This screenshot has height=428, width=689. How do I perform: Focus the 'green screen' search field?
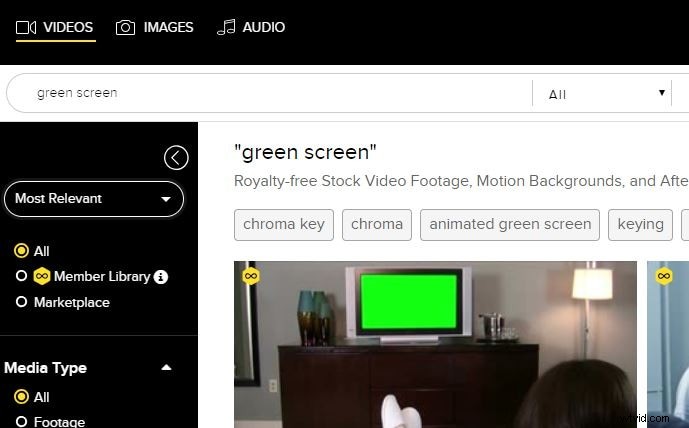(269, 93)
